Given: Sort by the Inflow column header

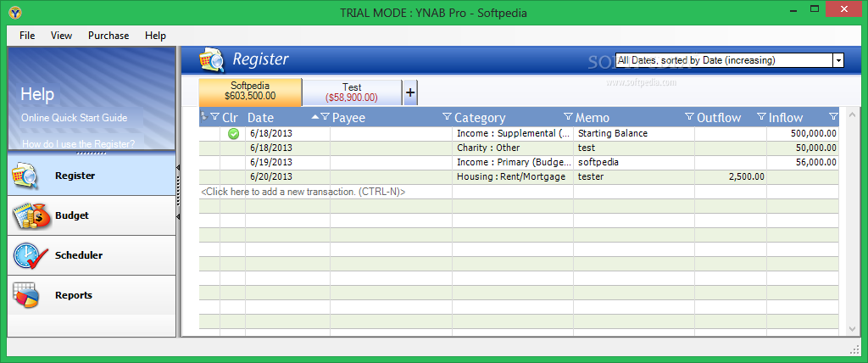Looking at the screenshot, I should pos(786,118).
